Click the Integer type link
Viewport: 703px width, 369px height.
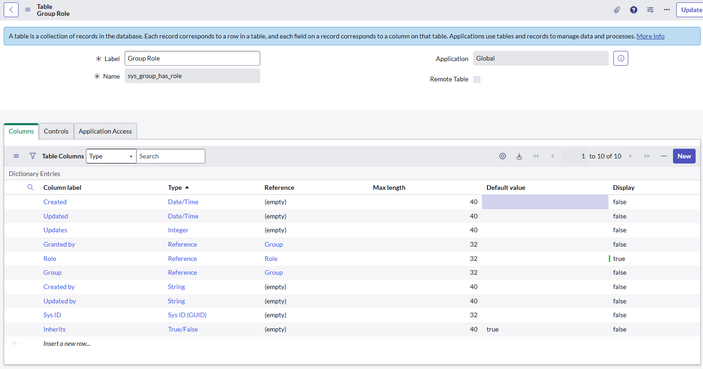(178, 230)
